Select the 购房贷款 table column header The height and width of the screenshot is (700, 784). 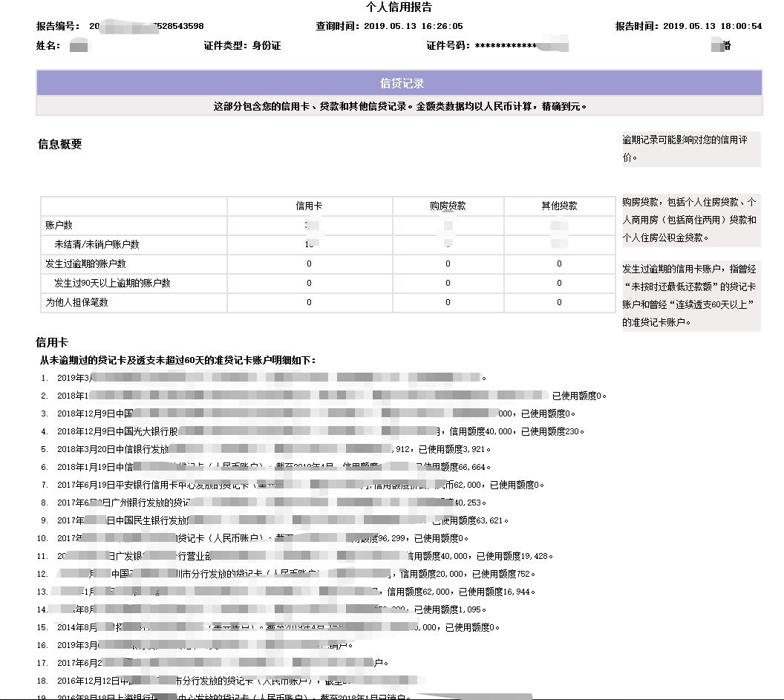click(446, 206)
